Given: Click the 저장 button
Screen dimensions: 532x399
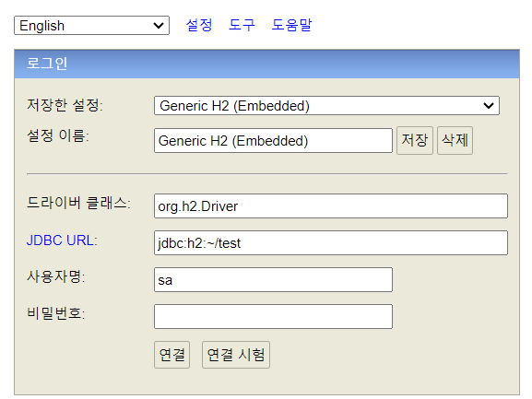Looking at the screenshot, I should pyautogui.click(x=415, y=140).
